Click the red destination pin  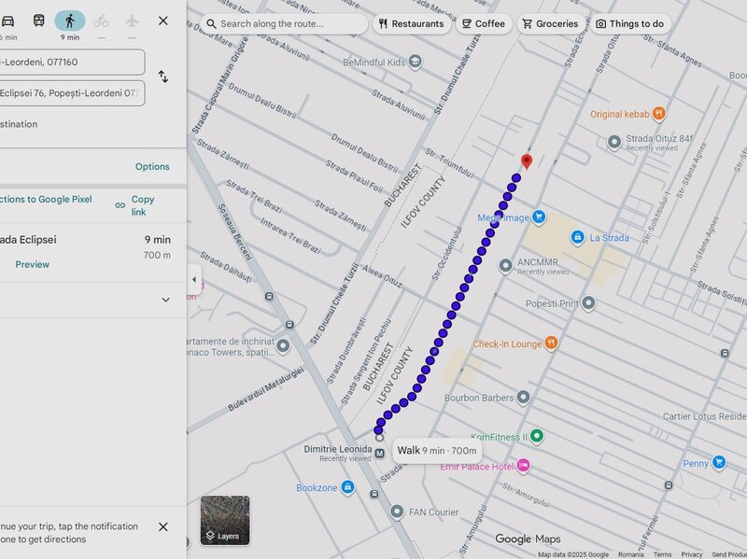click(x=526, y=161)
